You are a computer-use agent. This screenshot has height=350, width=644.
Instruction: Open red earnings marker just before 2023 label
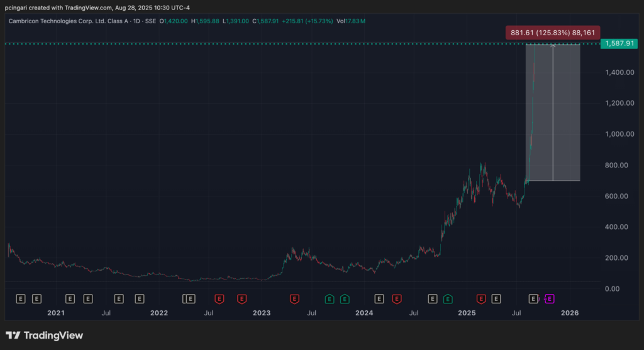click(242, 299)
